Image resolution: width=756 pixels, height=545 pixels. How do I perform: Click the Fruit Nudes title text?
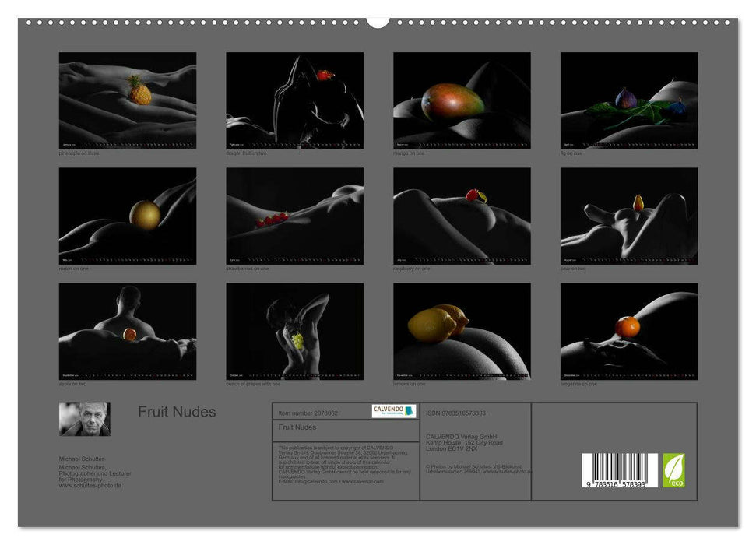click(x=176, y=412)
